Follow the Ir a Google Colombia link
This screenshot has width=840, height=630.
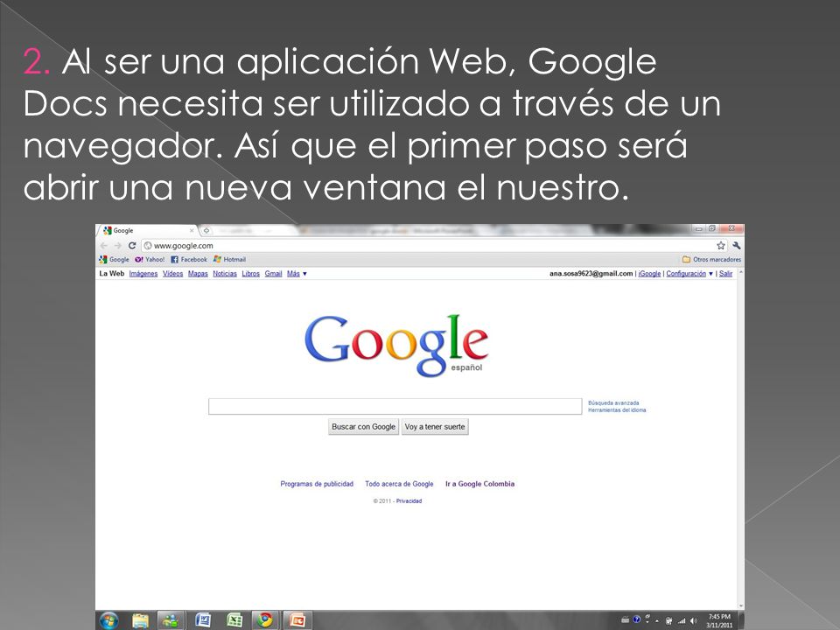pos(480,484)
